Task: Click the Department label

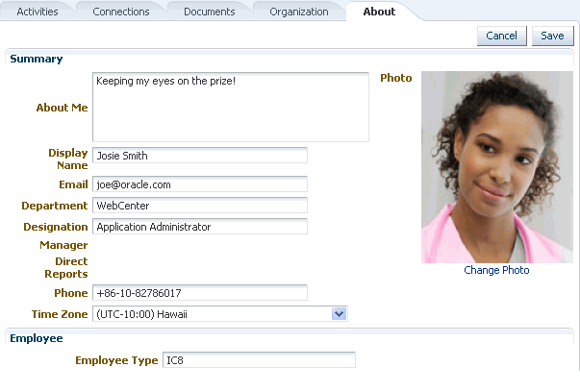Action: pos(55,206)
